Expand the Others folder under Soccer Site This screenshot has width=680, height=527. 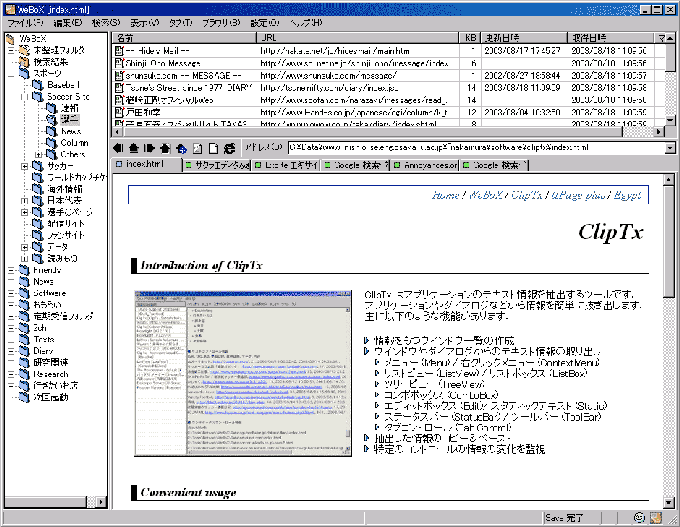pyautogui.click(x=39, y=154)
